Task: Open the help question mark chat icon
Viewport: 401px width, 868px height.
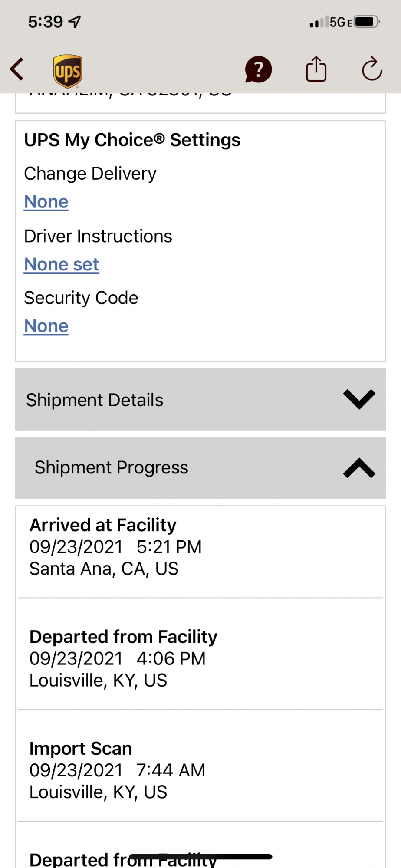Action: 258,69
